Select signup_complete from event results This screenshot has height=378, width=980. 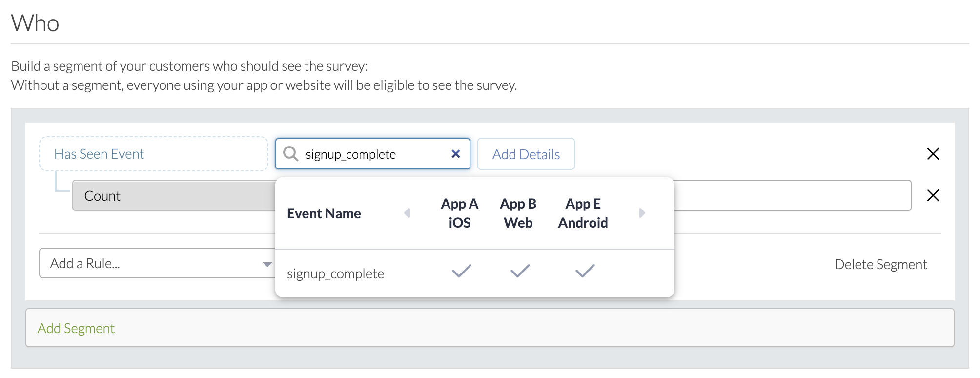[x=335, y=273]
